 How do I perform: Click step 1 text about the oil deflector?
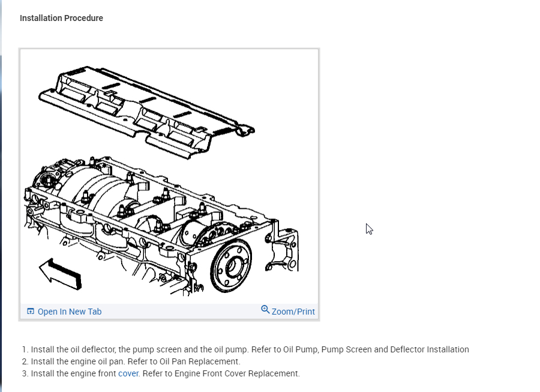(250, 349)
